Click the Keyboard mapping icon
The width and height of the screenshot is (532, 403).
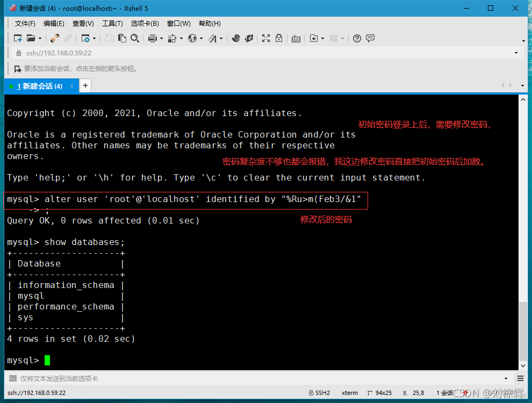point(296,39)
